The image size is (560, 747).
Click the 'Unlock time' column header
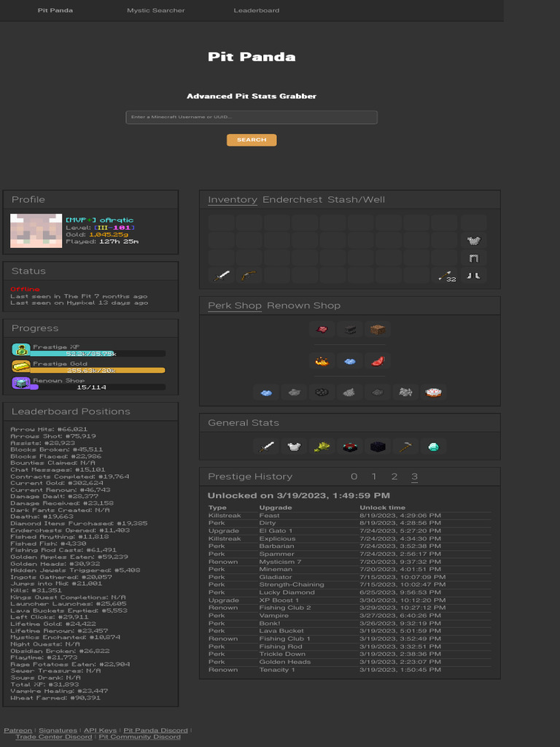382,508
